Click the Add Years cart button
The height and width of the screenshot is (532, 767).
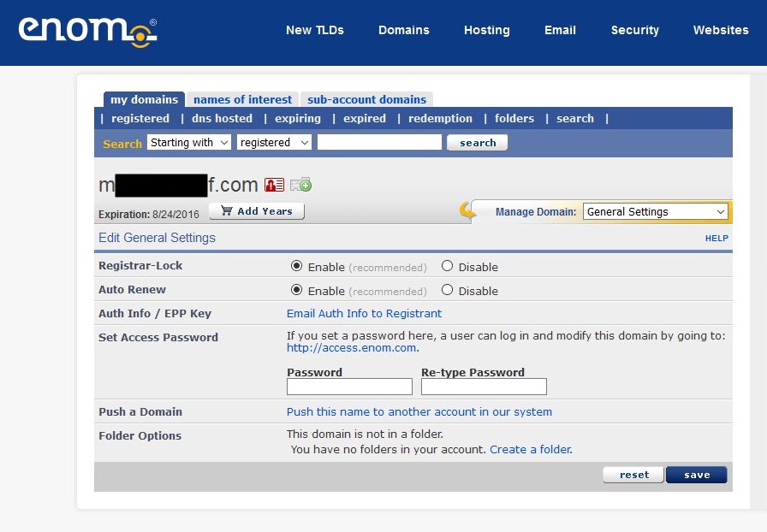click(257, 211)
